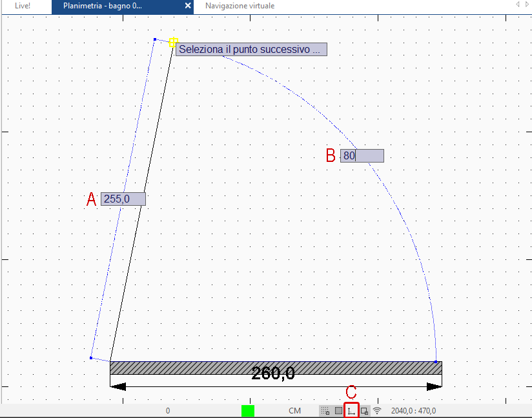Toggle the orthogonal axes icon in status bar
The image size is (532, 418).
(351, 411)
